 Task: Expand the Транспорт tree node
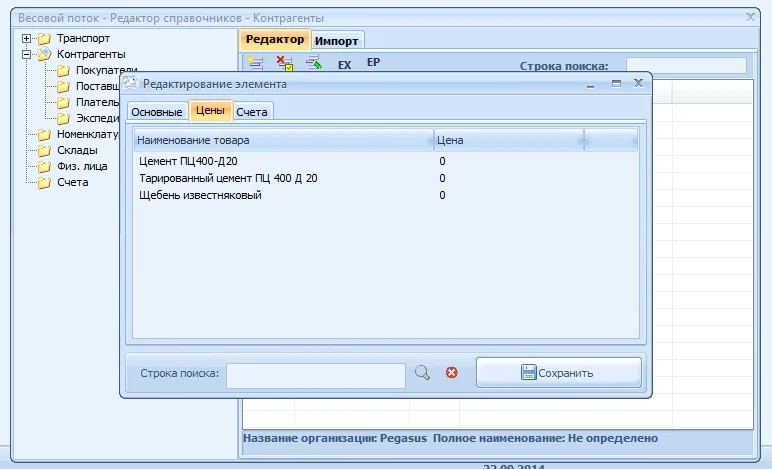pos(26,38)
